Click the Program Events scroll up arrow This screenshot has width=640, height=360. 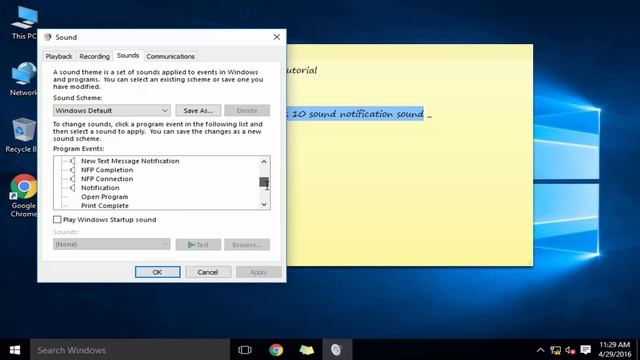[264, 162]
